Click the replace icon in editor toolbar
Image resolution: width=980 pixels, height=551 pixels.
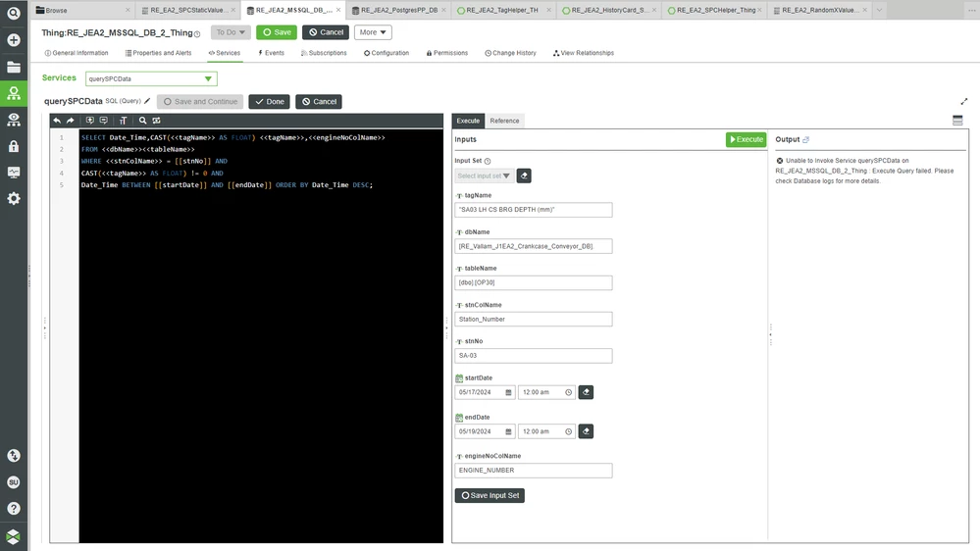point(156,121)
